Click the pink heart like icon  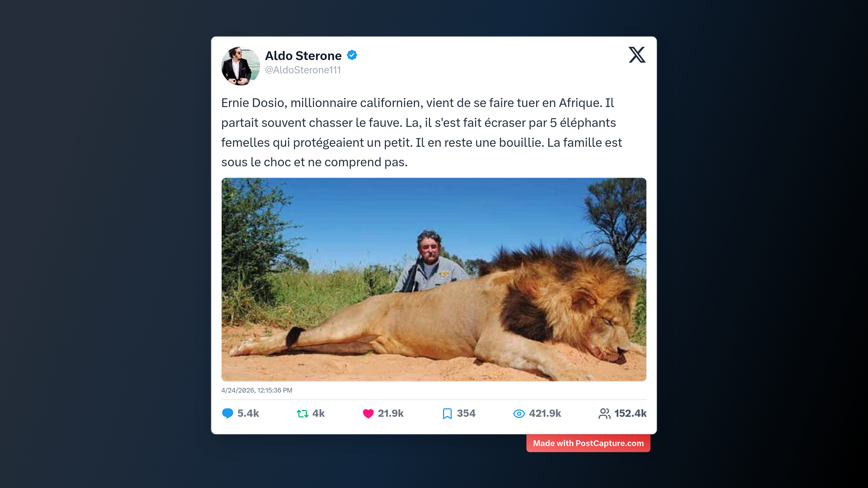(x=368, y=414)
